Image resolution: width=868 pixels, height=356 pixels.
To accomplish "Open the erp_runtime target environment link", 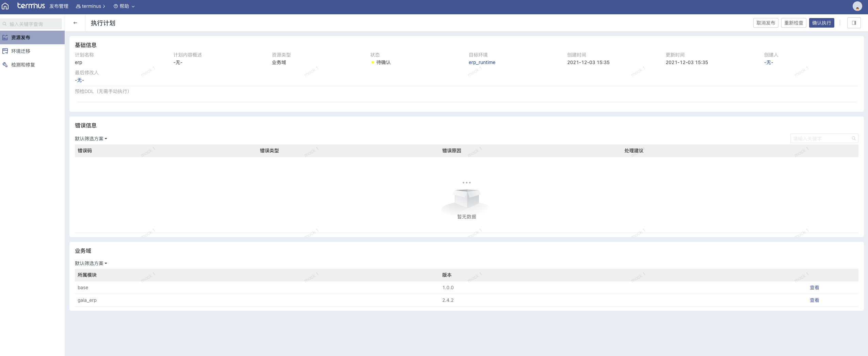I will pos(482,62).
